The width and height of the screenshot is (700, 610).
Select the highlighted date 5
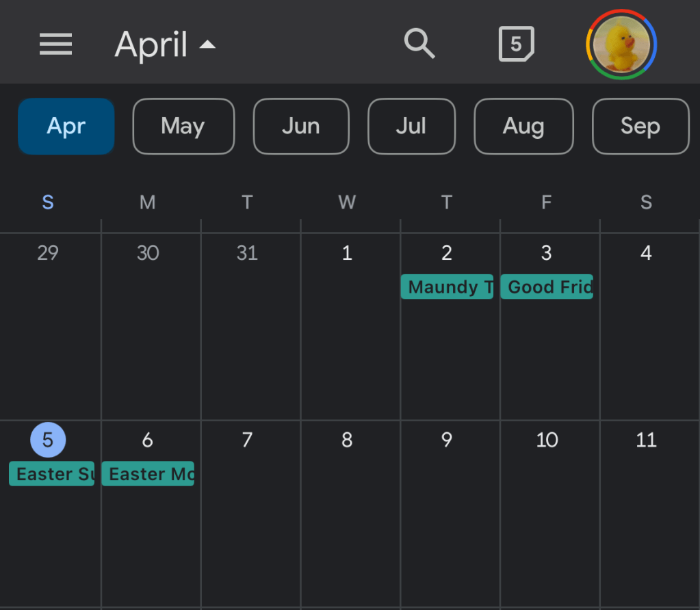click(x=48, y=440)
